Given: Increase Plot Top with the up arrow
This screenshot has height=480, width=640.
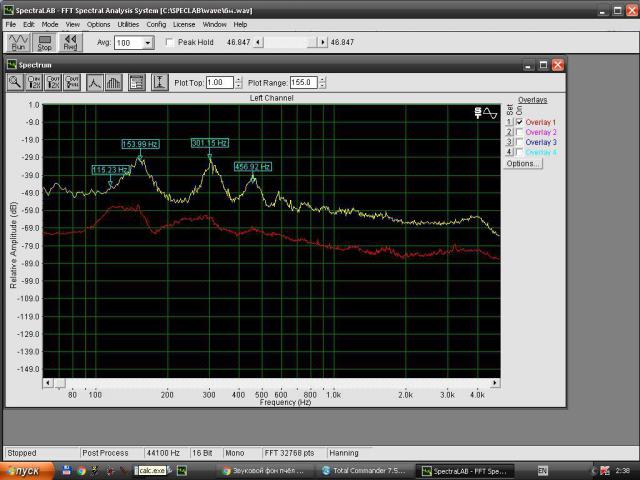Looking at the screenshot, I should click(x=238, y=79).
